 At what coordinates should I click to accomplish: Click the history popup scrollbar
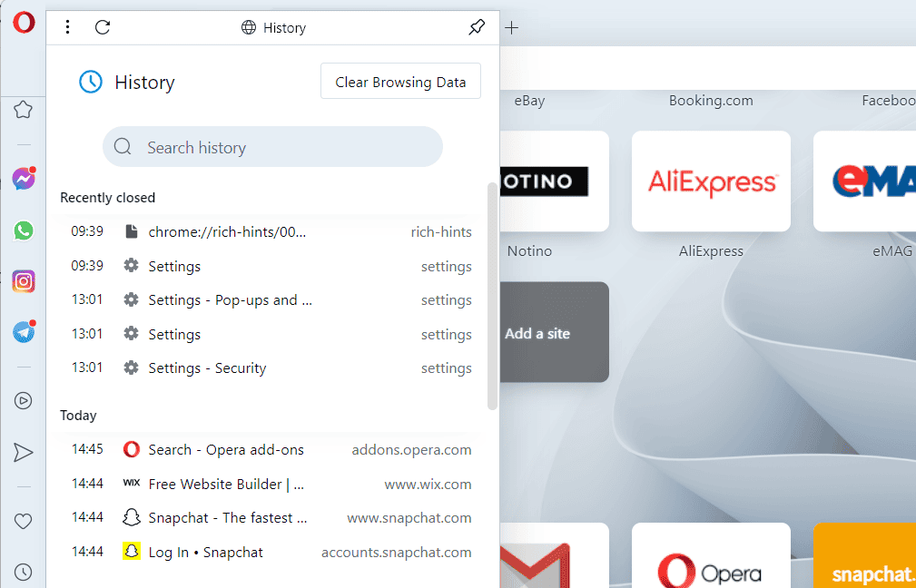pos(491,290)
